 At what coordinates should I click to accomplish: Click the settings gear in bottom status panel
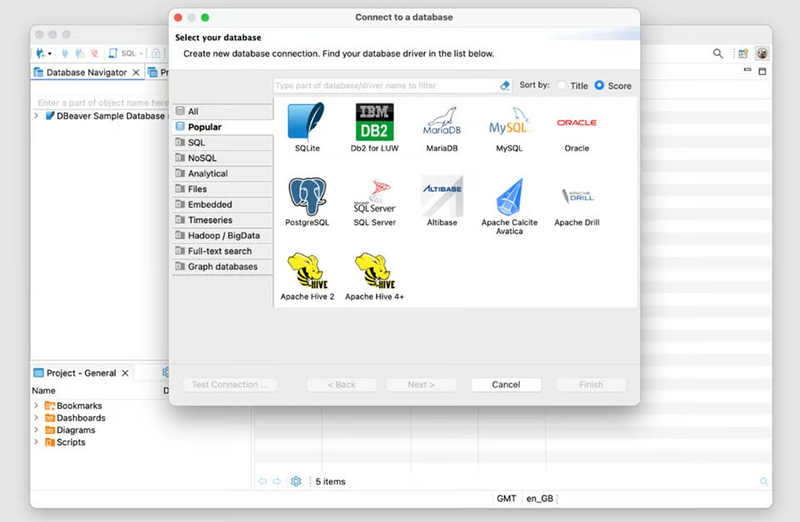296,481
